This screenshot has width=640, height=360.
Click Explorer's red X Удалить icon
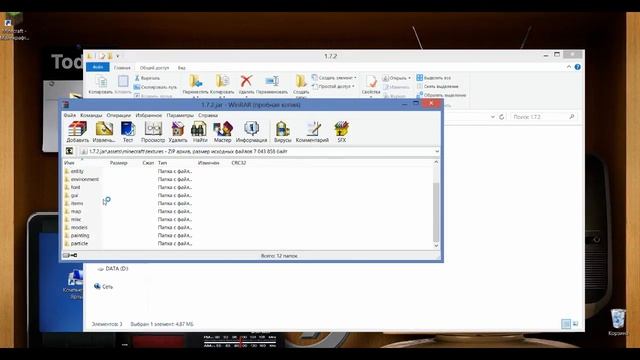(246, 81)
